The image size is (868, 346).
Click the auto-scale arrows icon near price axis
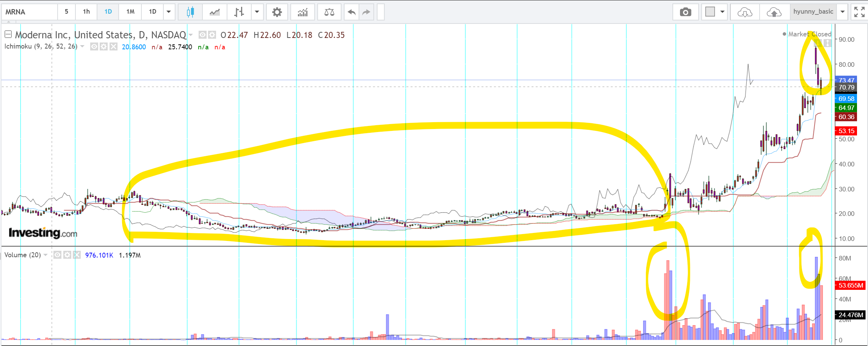[828, 43]
